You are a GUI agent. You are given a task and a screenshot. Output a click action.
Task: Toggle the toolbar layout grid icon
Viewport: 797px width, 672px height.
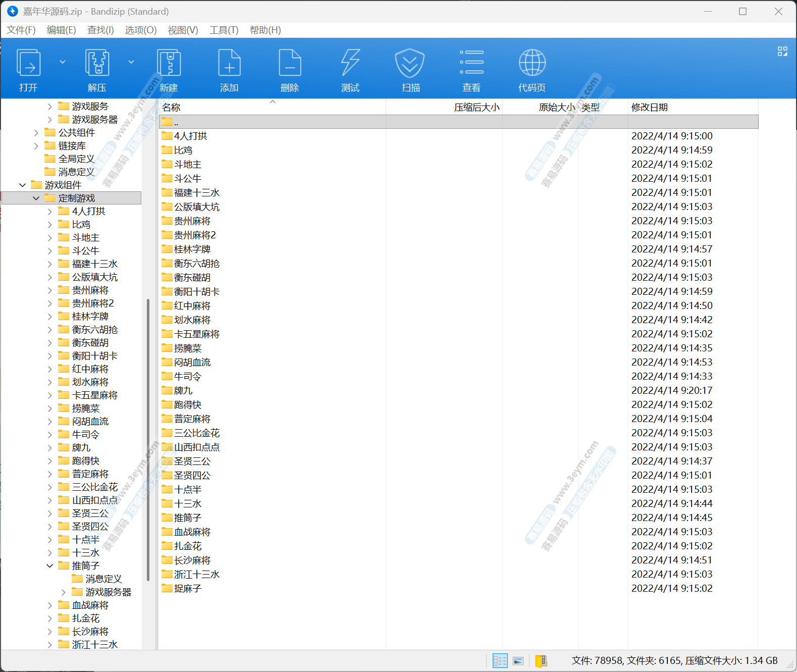782,51
